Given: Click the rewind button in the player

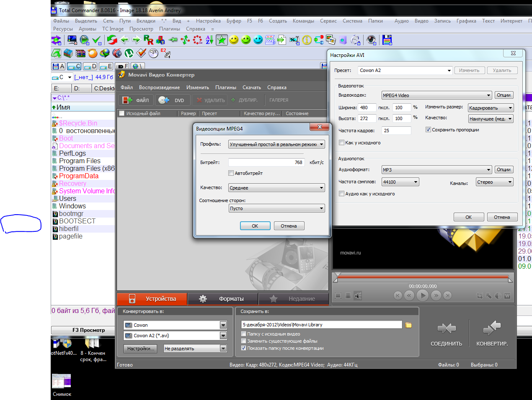Looking at the screenshot, I should 409,295.
